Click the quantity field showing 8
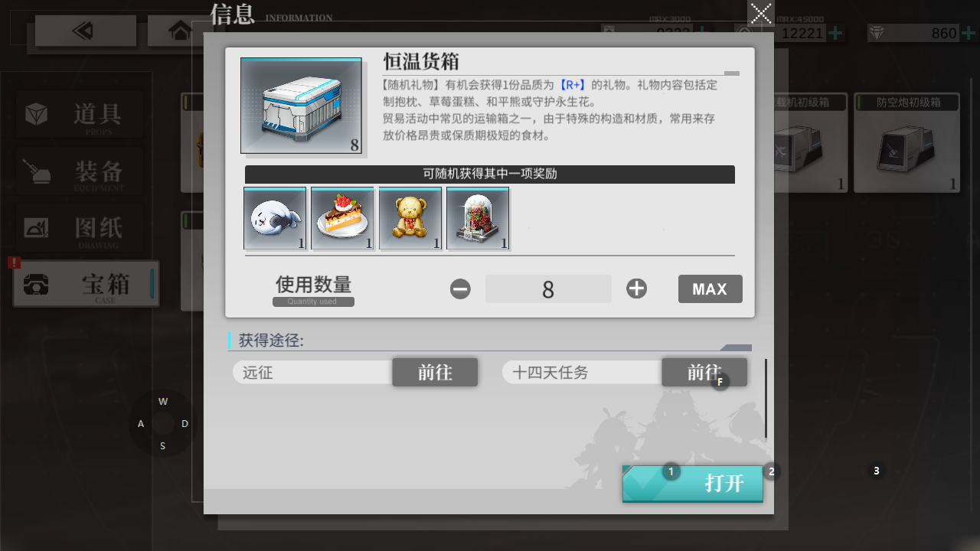Screen dimensions: 980x551 point(548,289)
